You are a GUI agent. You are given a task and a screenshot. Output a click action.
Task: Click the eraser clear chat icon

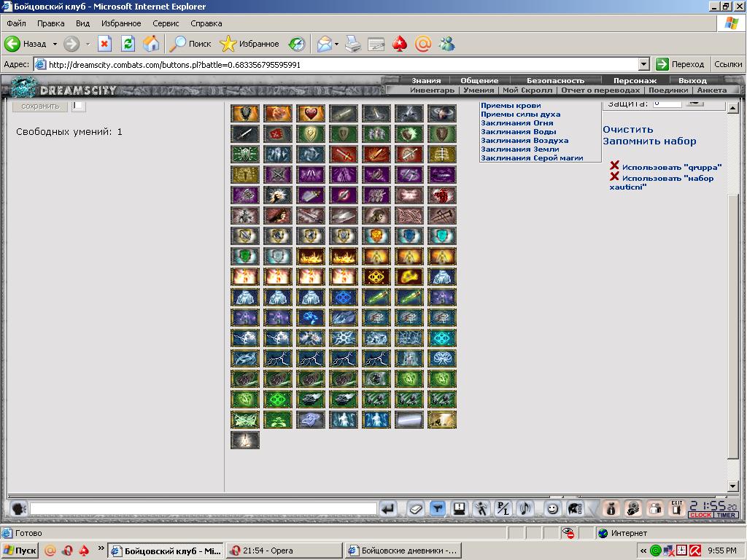point(415,509)
